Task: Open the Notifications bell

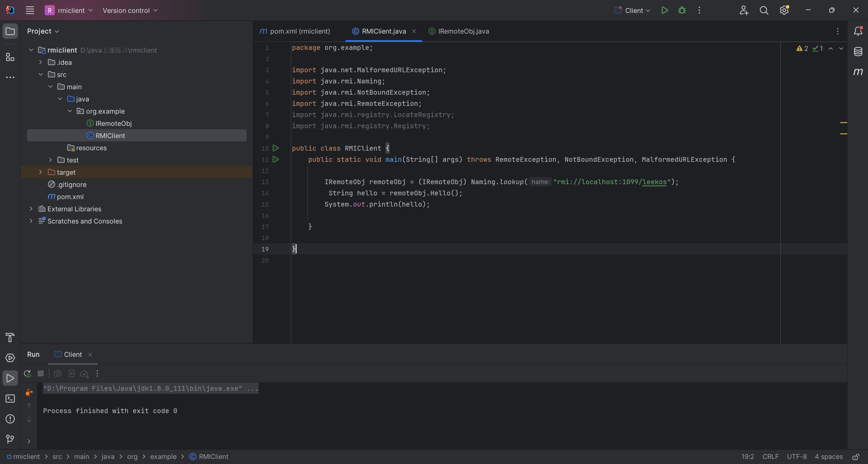Action: click(858, 31)
